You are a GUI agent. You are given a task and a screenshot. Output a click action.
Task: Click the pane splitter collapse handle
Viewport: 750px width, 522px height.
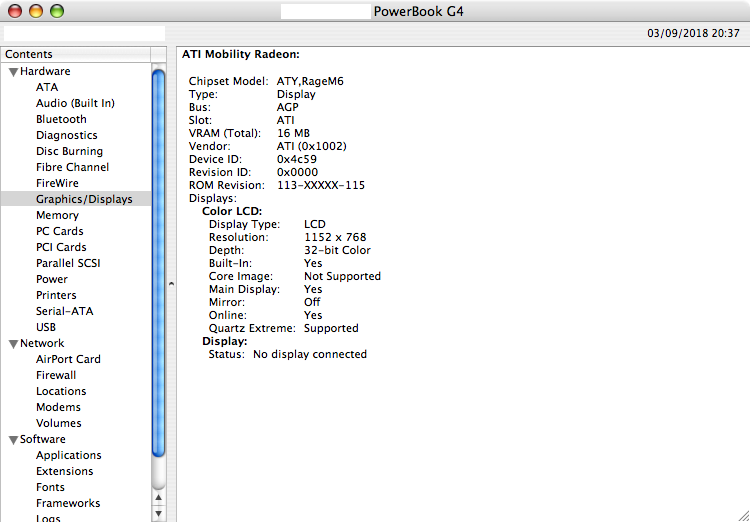(171, 284)
